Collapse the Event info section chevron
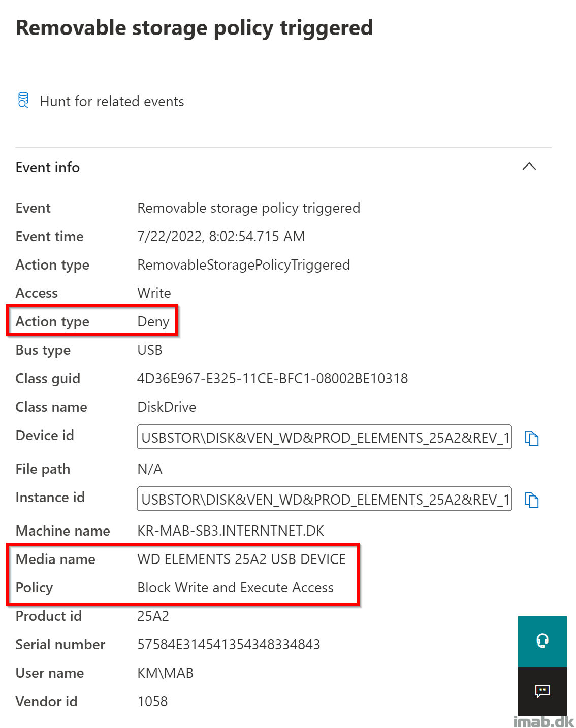The height and width of the screenshot is (728, 576). [529, 167]
